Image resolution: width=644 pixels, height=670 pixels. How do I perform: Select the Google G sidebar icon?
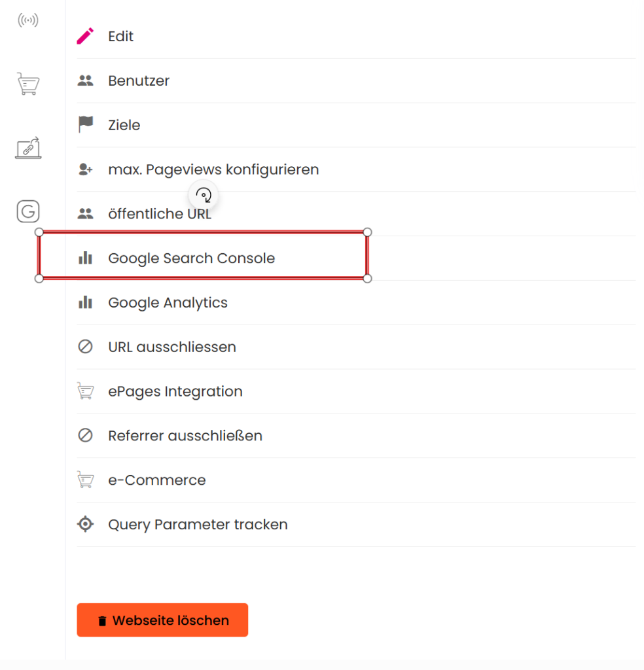28,211
